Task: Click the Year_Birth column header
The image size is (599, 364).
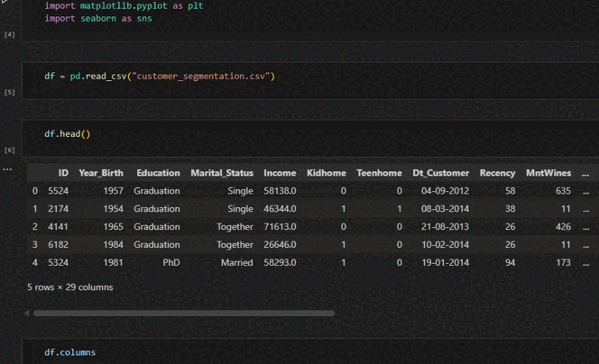Action: coord(101,173)
